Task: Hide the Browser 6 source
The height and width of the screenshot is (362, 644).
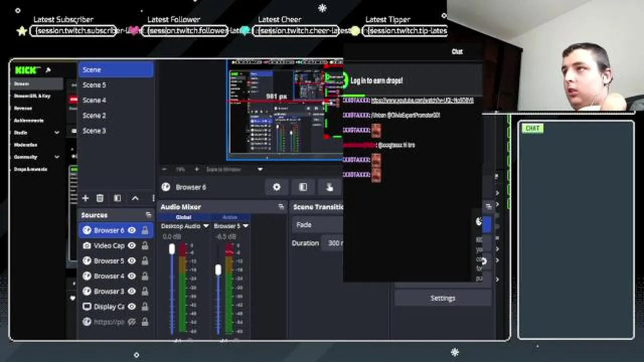Action: [x=131, y=230]
